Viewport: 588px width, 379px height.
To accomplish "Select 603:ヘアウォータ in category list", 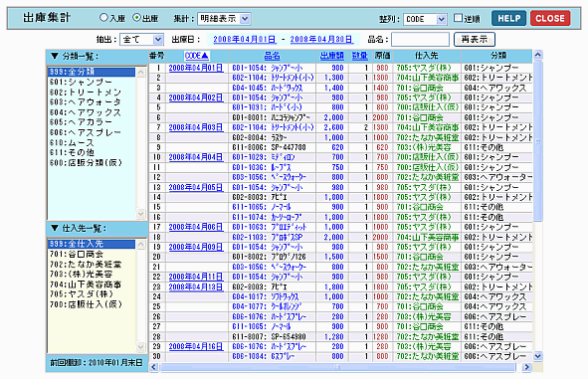I will point(92,102).
